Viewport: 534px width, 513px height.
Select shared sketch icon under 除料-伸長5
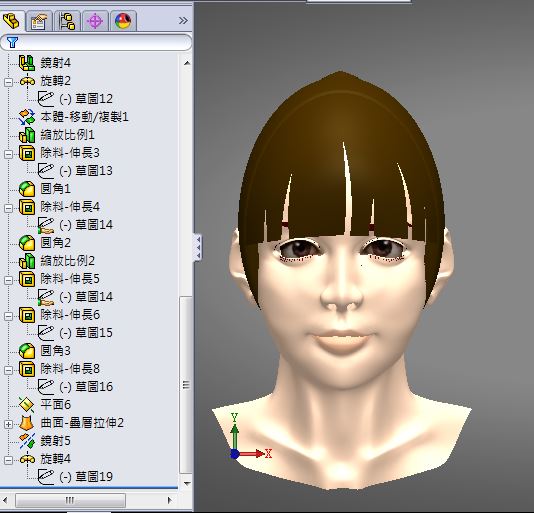click(46, 297)
